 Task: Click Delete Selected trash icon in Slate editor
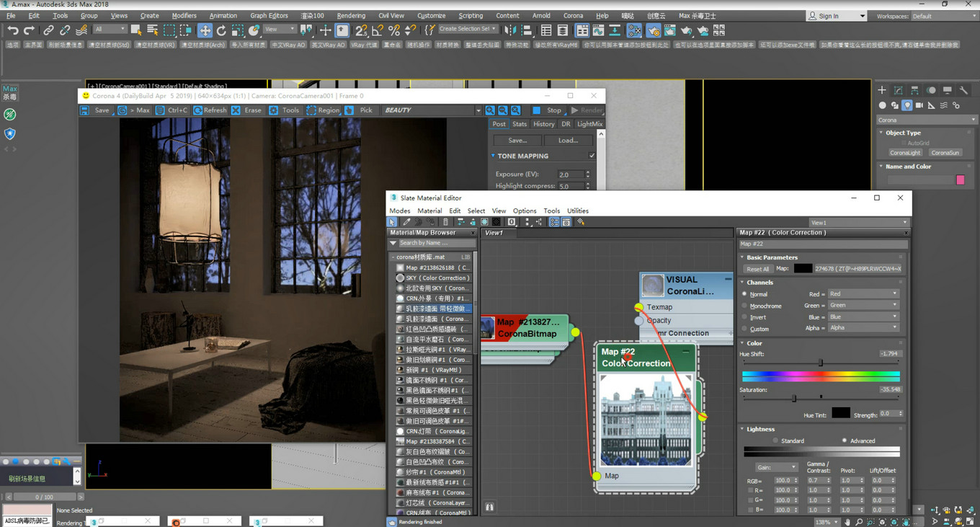coord(445,222)
